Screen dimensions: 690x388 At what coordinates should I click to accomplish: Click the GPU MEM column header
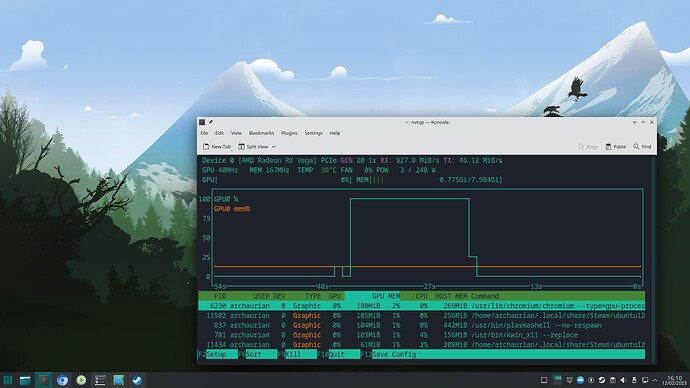[x=385, y=296]
